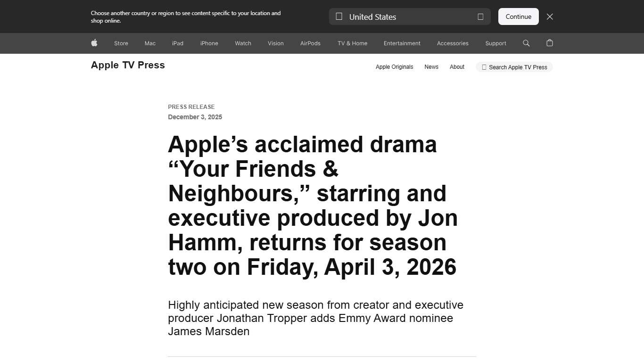This screenshot has height=362, width=644.
Task: Open Support from the navigation bar
Action: (495, 43)
